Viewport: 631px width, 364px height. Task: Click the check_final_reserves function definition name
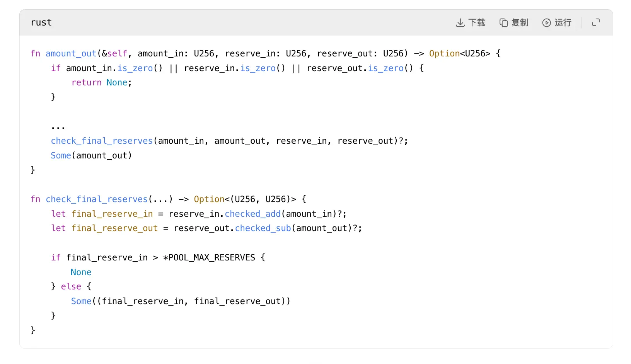coord(97,199)
